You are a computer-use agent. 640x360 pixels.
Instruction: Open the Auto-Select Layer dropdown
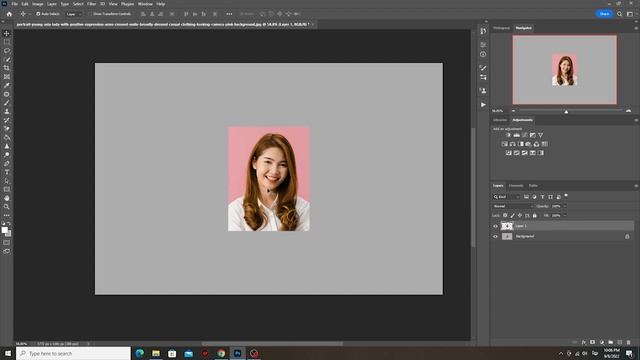[73, 14]
